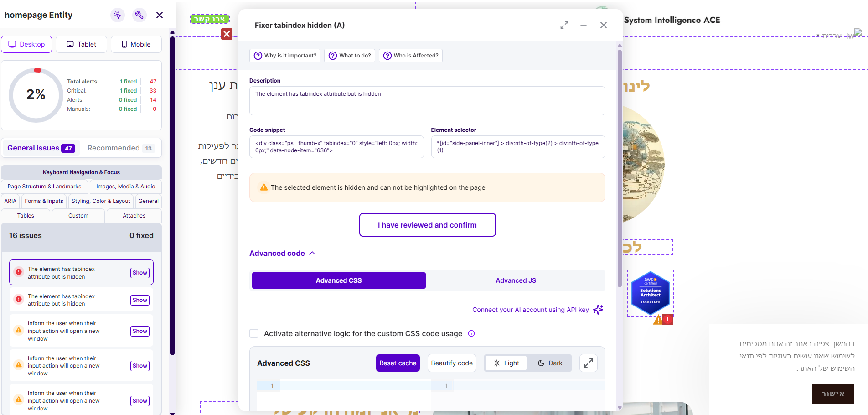Image resolution: width=868 pixels, height=415 pixels.
Task: Select the Advanced CSS tab
Action: [x=339, y=280]
